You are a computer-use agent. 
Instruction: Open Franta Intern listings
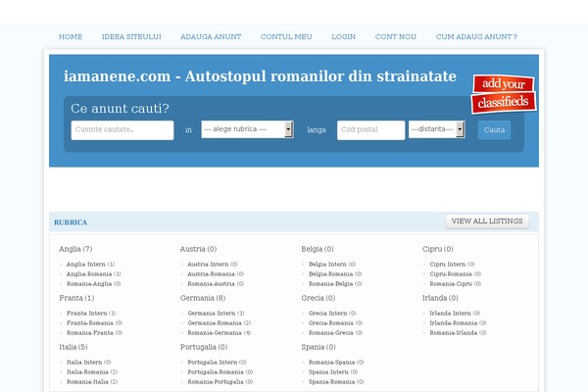(91, 313)
